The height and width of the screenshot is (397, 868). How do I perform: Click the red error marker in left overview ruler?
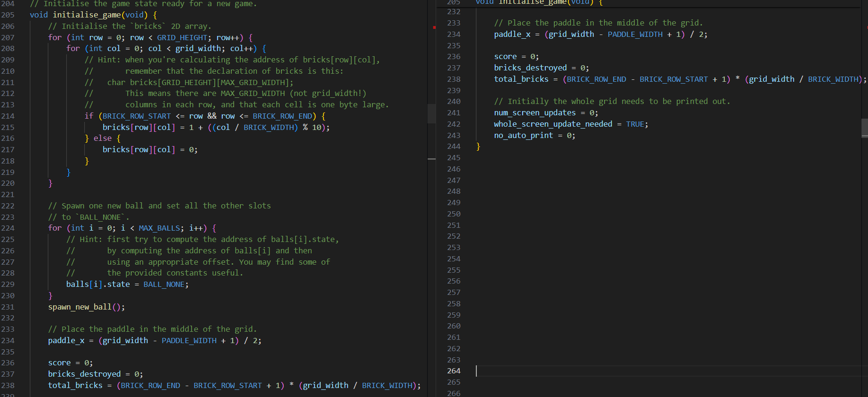click(x=434, y=27)
